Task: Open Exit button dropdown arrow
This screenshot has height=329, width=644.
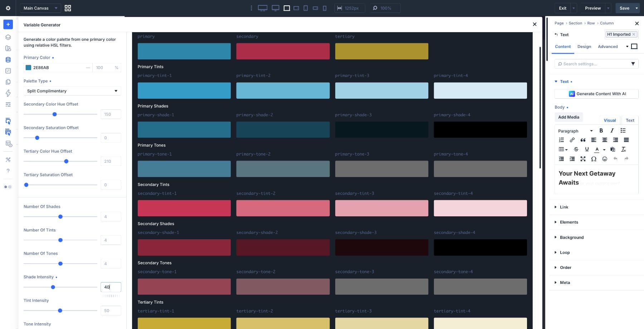Action: point(574,8)
